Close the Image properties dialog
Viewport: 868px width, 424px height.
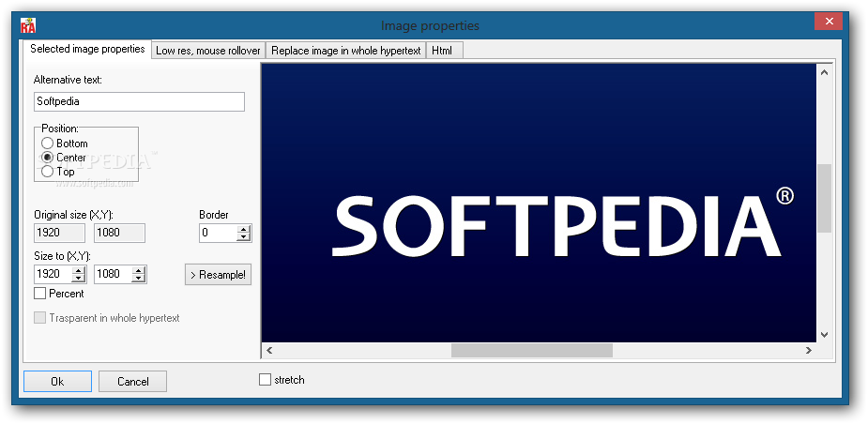829,22
